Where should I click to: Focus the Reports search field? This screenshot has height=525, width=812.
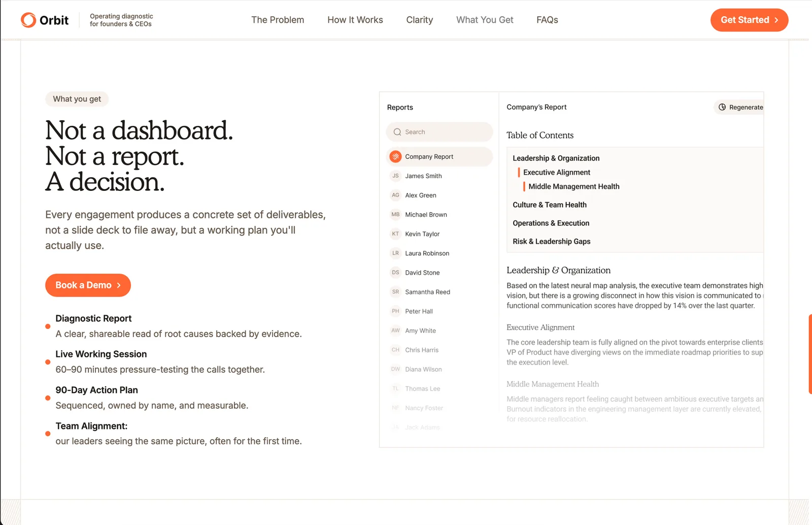(439, 132)
